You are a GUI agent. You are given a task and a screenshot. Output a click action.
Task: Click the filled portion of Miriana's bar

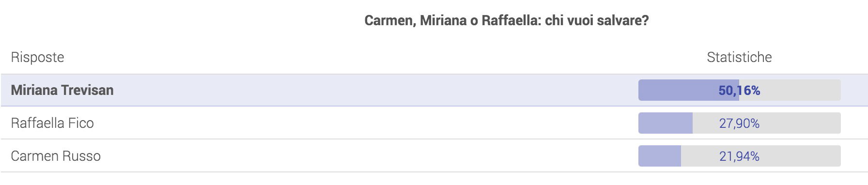point(689,91)
